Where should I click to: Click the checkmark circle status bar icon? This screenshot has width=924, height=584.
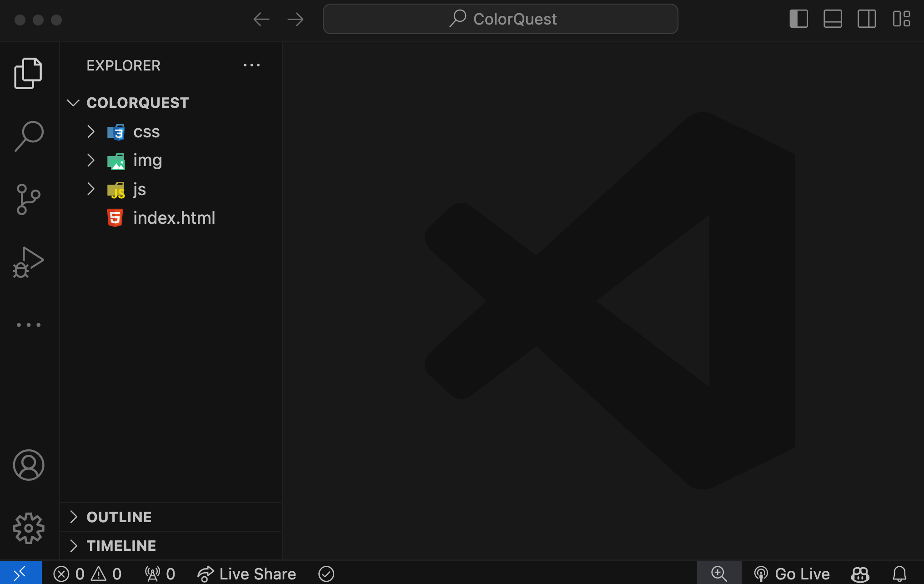(x=326, y=574)
